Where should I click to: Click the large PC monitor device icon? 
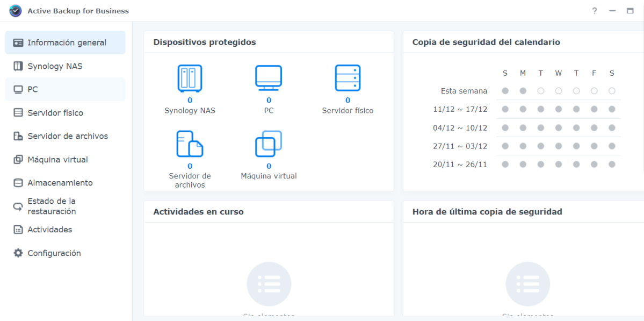[269, 78]
